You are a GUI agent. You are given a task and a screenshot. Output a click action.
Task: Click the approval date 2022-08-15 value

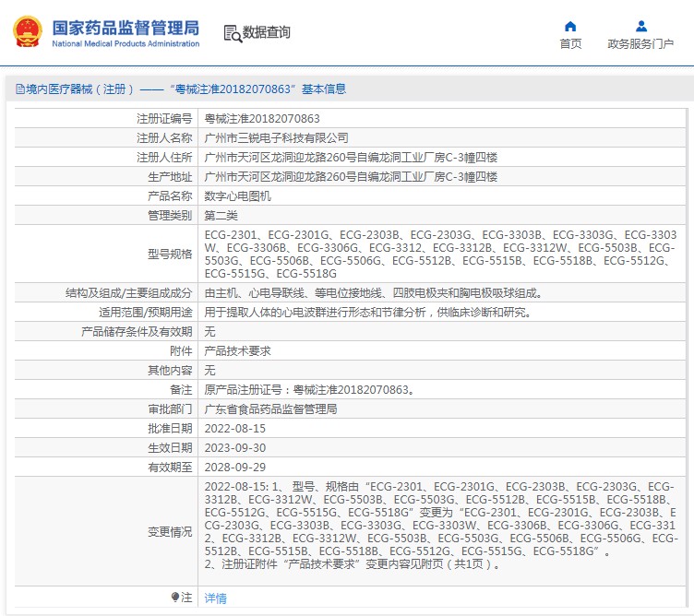click(234, 429)
